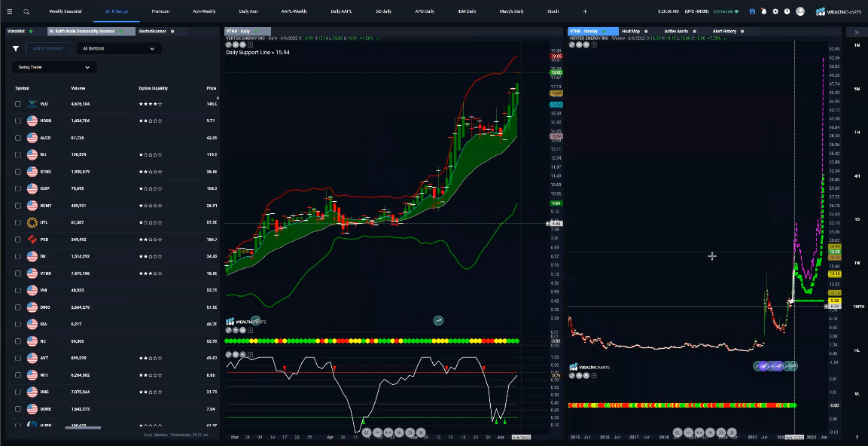The image size is (868, 446).
Task: Check the STNG row checkbox
Action: click(18, 172)
